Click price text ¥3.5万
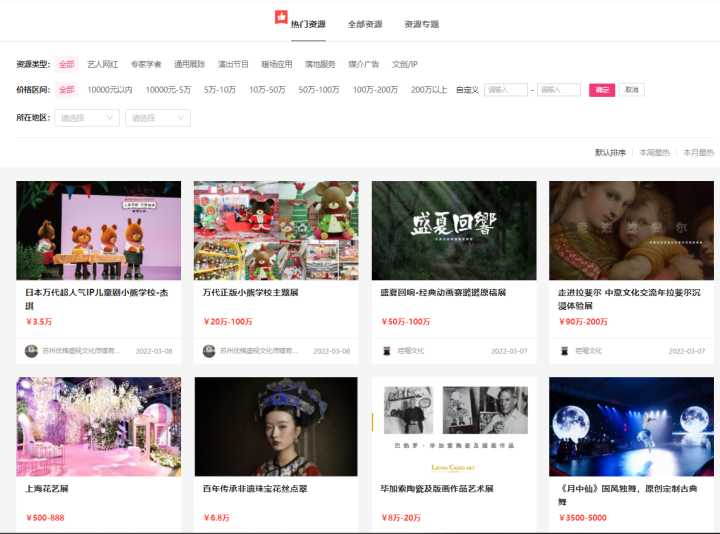 coord(39,321)
